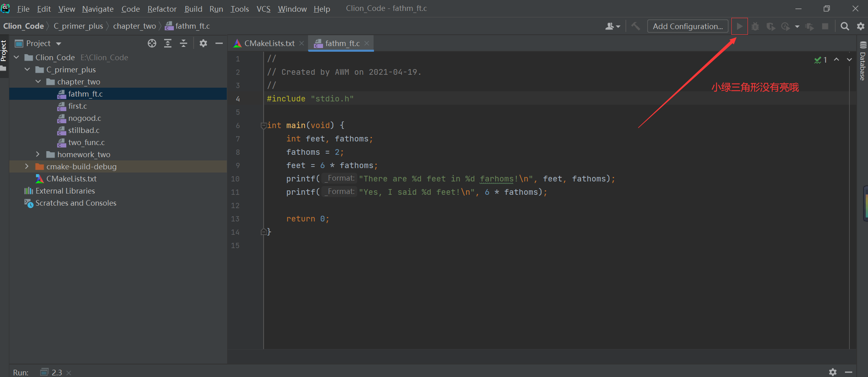This screenshot has width=868, height=377.
Task: Select CMakeLists.txt in project tree
Action: click(71, 179)
